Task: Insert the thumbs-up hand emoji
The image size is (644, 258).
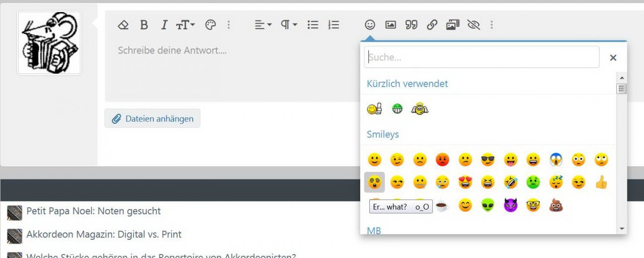Action: coord(601,182)
